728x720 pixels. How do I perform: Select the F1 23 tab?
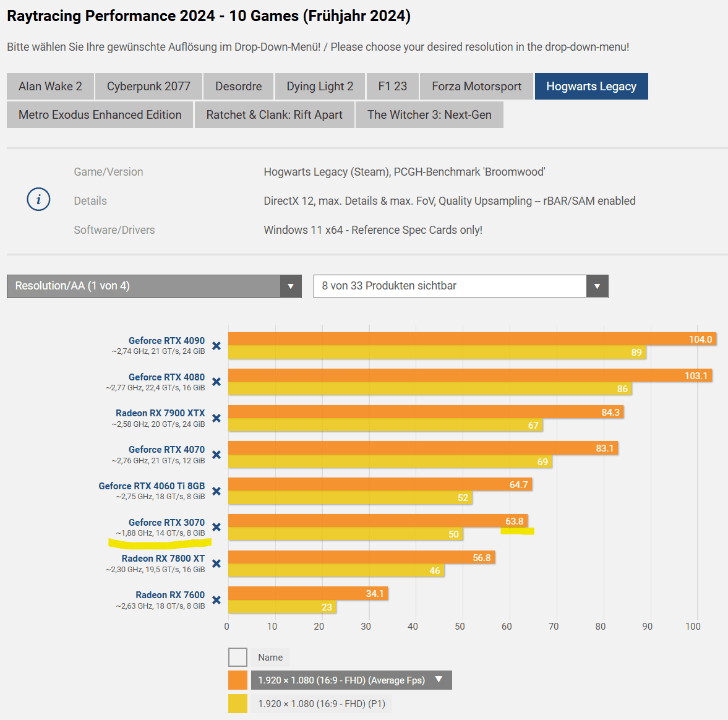392,87
